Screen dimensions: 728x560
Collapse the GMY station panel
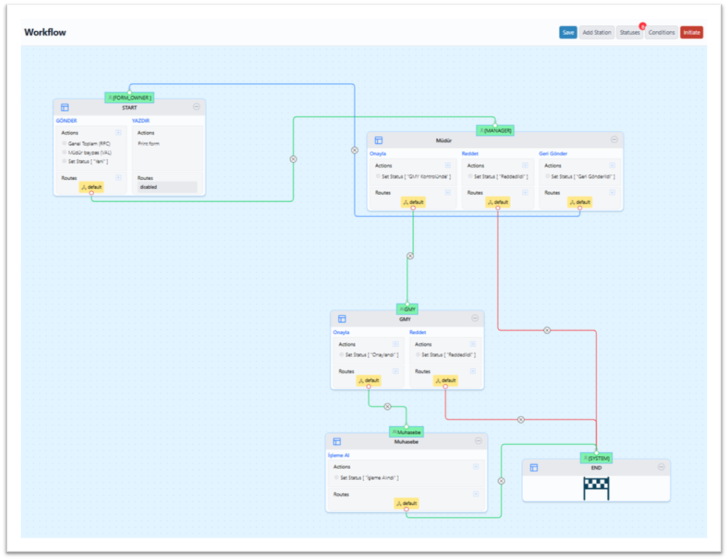(x=474, y=319)
